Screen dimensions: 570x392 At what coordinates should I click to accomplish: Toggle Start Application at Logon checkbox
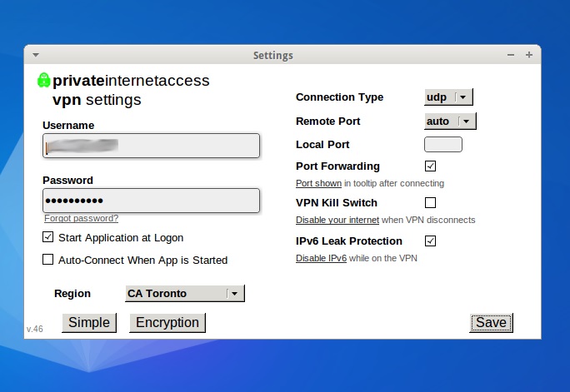pos(48,237)
